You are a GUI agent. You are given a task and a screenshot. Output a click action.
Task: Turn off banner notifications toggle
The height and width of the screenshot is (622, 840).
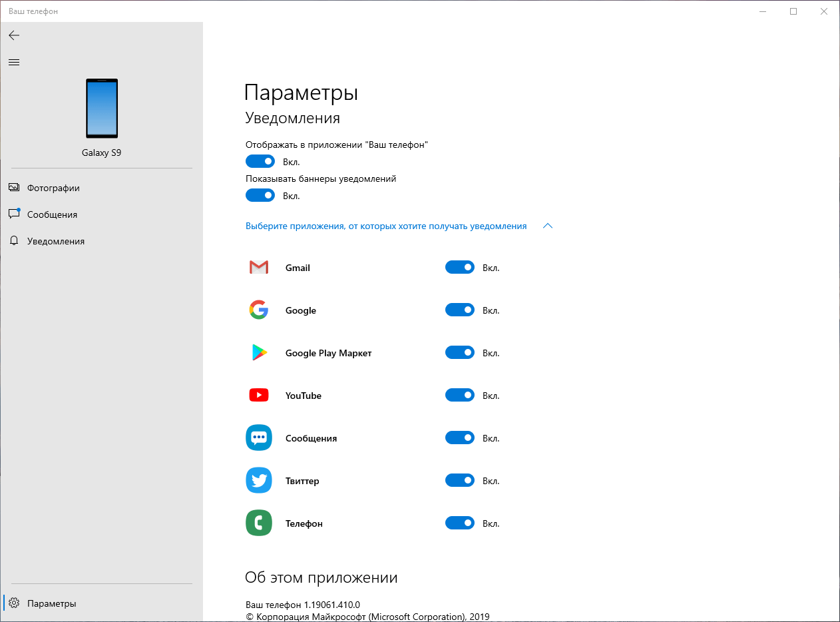260,195
